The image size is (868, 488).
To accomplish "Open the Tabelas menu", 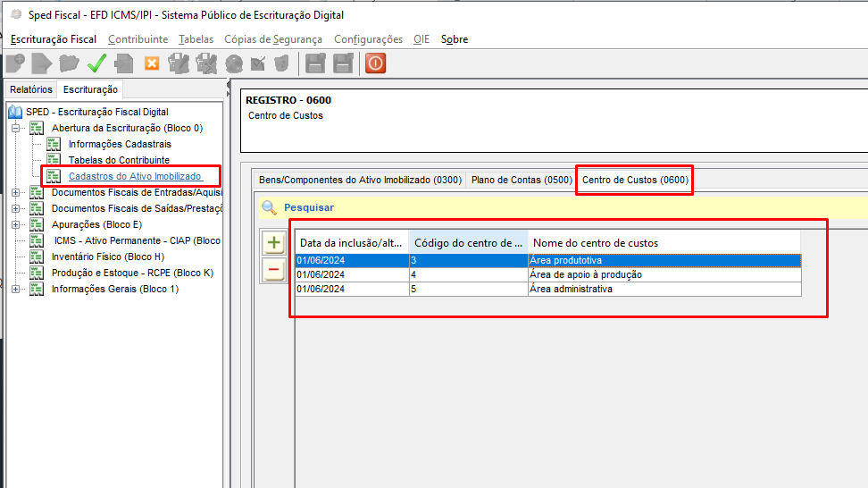I will coord(196,39).
